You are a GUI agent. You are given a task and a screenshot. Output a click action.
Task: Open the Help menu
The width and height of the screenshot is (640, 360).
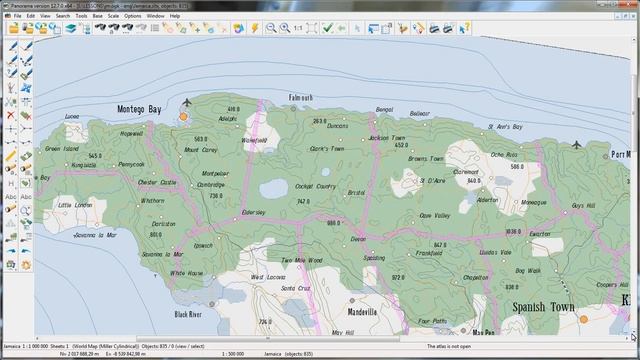tap(175, 16)
